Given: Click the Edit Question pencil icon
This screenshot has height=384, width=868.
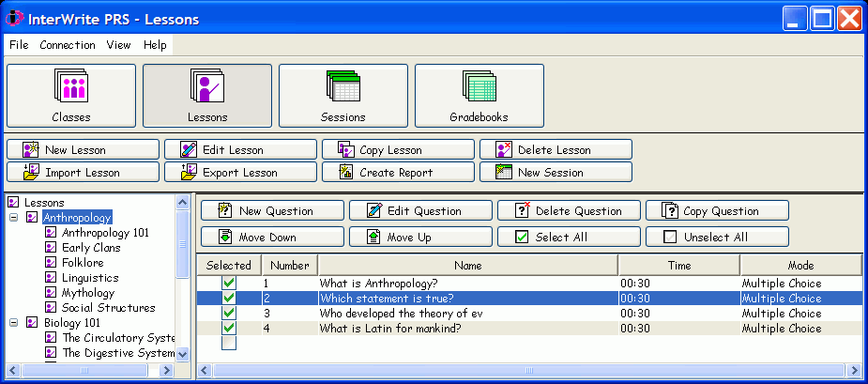Looking at the screenshot, I should point(373,210).
